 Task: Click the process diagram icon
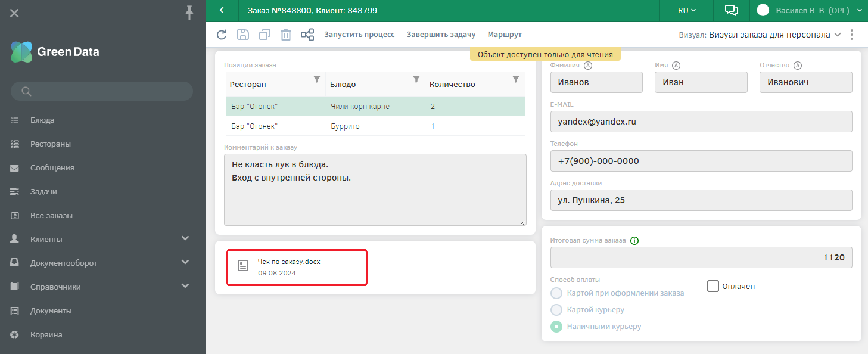(x=307, y=35)
